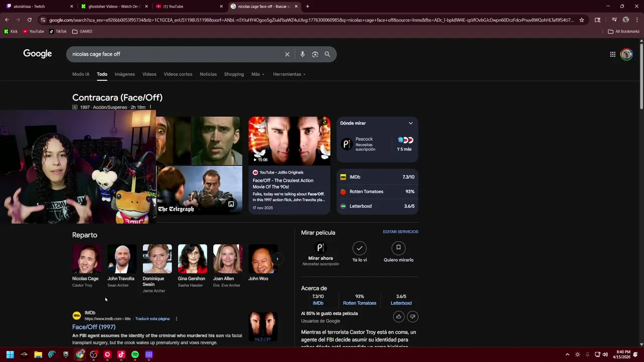Open Epic Games launcher from taskbar
This screenshot has width=644, height=362.
tap(66, 354)
